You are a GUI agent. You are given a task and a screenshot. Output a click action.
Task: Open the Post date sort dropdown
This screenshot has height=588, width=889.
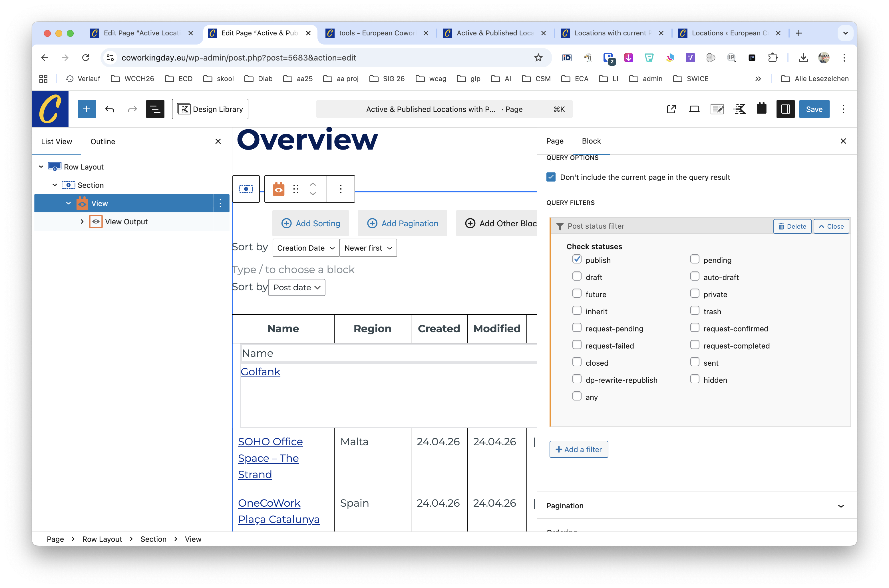tap(297, 287)
